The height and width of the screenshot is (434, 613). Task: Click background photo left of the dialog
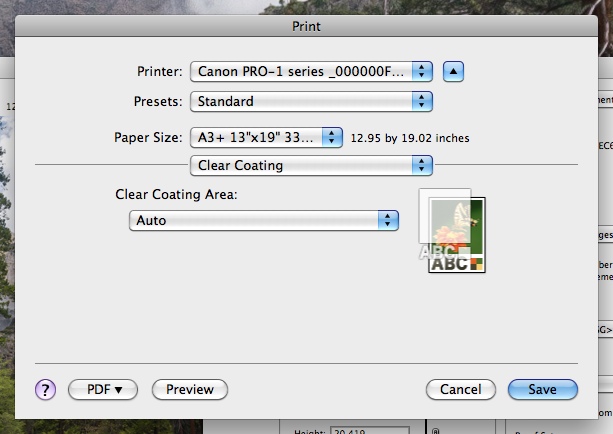pyautogui.click(x=8, y=250)
